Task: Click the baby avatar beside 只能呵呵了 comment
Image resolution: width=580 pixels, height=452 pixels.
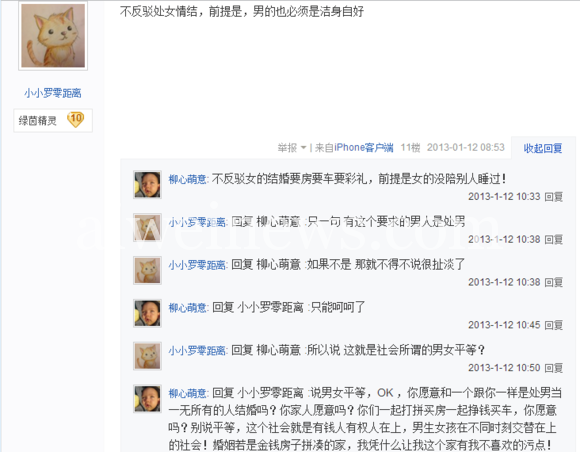Action: click(147, 313)
